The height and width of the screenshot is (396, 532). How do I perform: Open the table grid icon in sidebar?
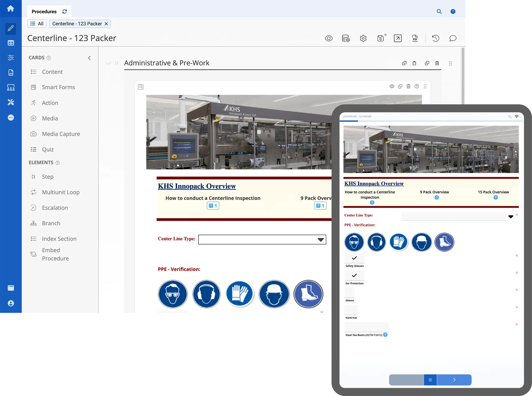pyautogui.click(x=11, y=43)
